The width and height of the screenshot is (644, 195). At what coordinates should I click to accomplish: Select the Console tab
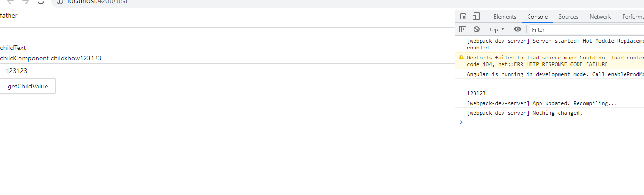(x=537, y=17)
